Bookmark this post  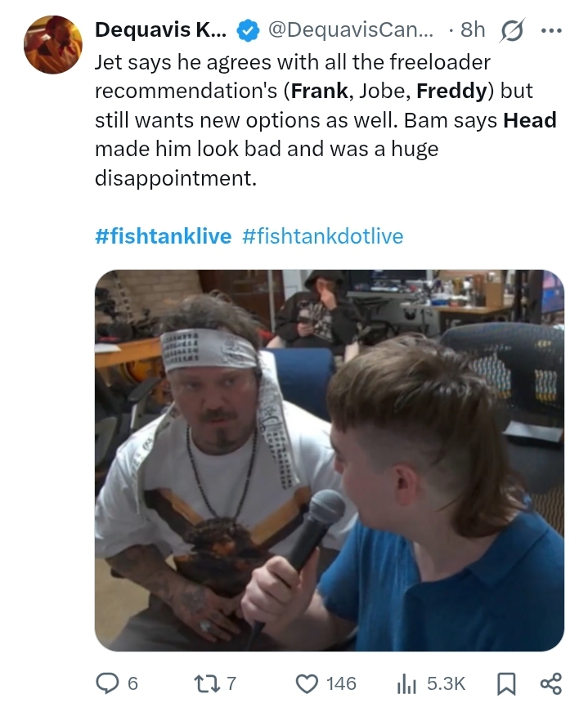point(505,683)
